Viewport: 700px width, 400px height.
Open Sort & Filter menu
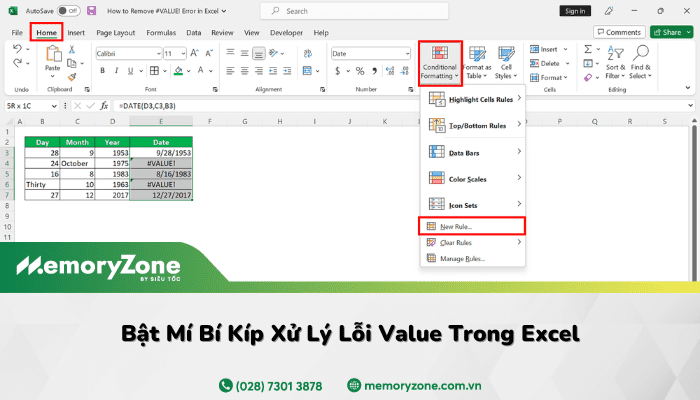[616, 62]
